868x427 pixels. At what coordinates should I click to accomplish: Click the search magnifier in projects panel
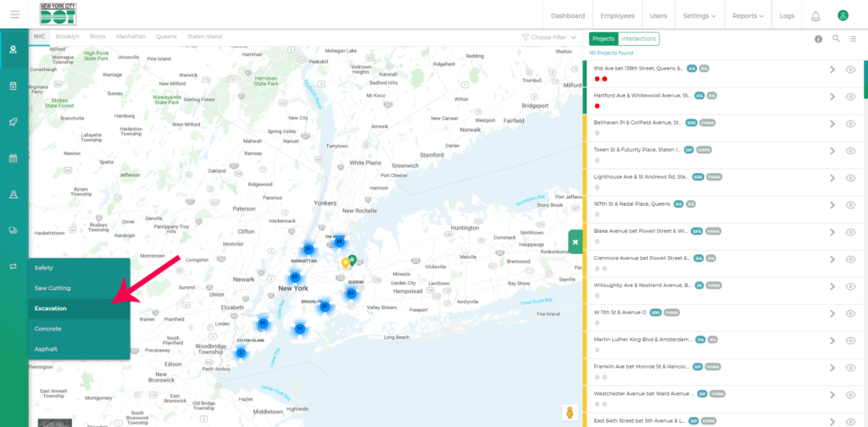coord(836,39)
